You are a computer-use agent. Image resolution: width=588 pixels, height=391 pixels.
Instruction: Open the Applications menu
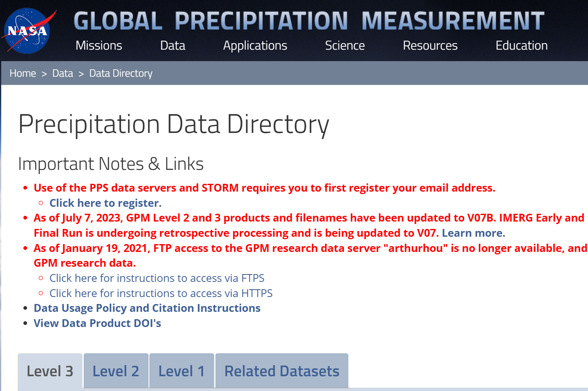pos(255,46)
